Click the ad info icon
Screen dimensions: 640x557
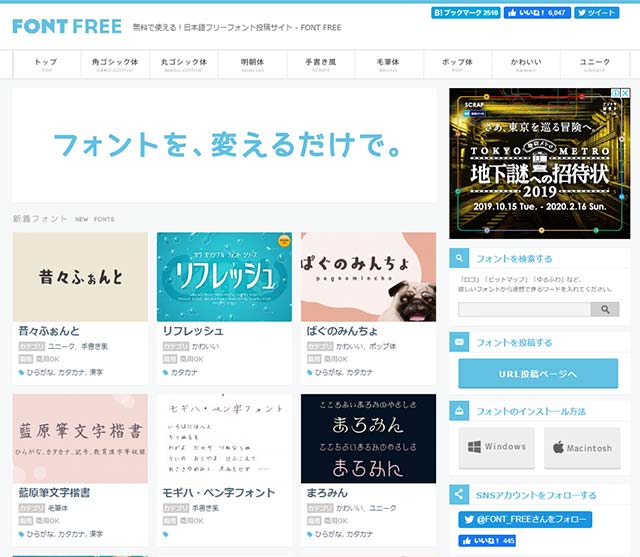click(616, 93)
